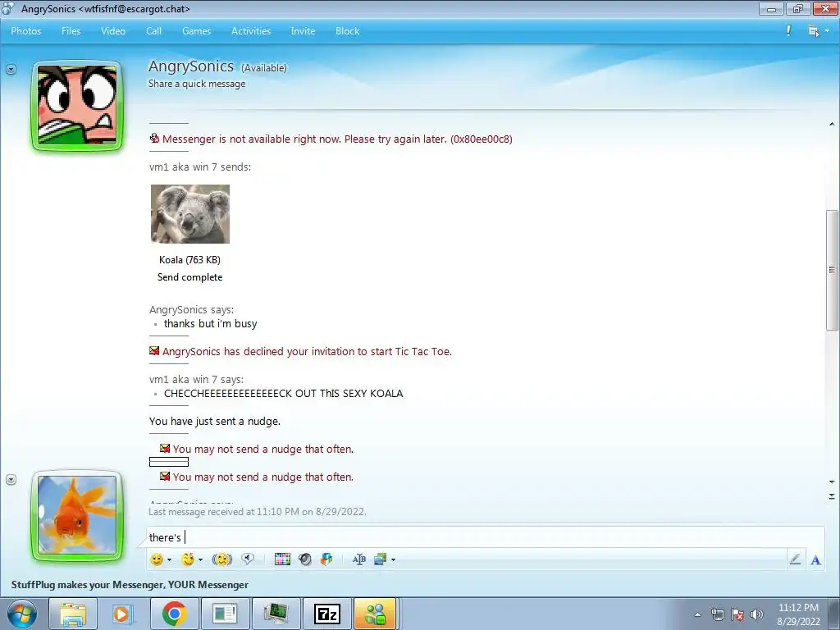Click Video in the top bar
Image resolution: width=840 pixels, height=630 pixels.
[x=113, y=31]
